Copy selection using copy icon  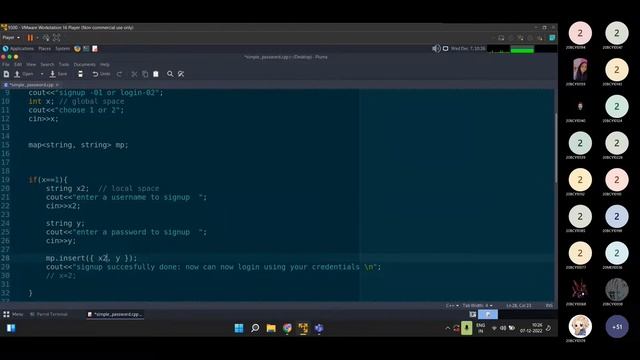tap(145, 74)
